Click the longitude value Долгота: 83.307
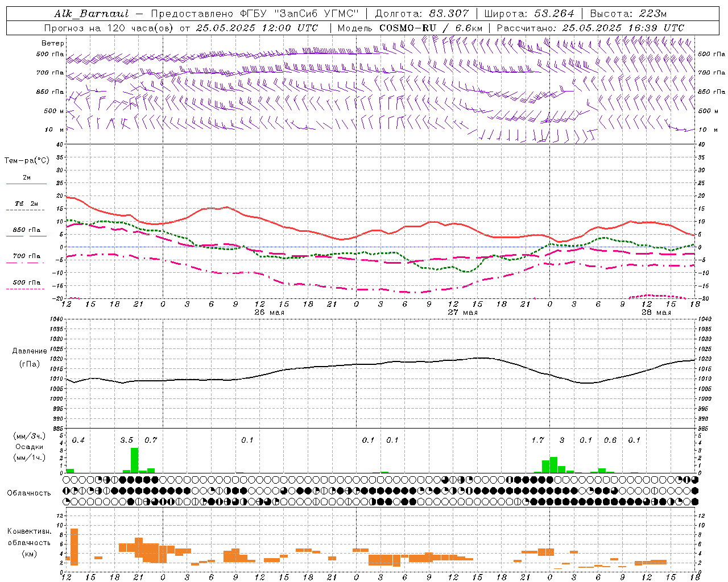Image resolution: width=728 pixels, height=582 pixels. [422, 14]
